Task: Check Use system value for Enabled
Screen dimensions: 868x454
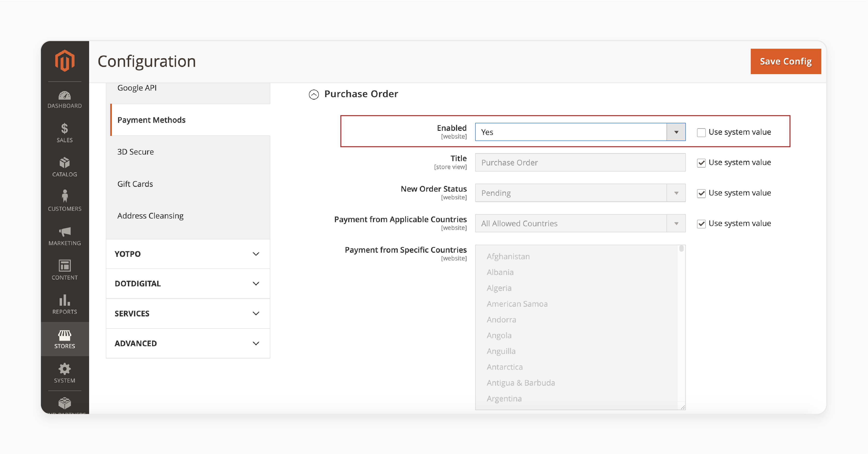Action: (x=701, y=133)
